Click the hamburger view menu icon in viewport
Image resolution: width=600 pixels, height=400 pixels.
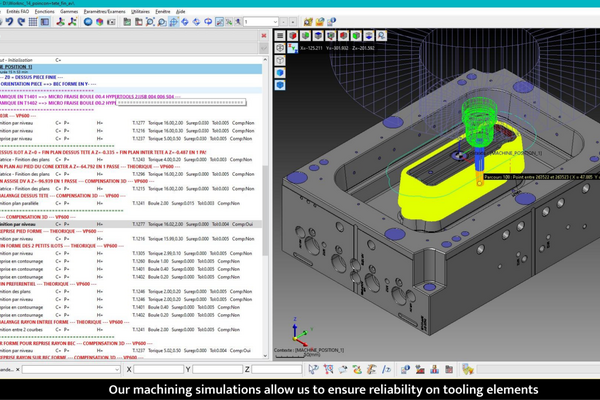pyautogui.click(x=280, y=35)
